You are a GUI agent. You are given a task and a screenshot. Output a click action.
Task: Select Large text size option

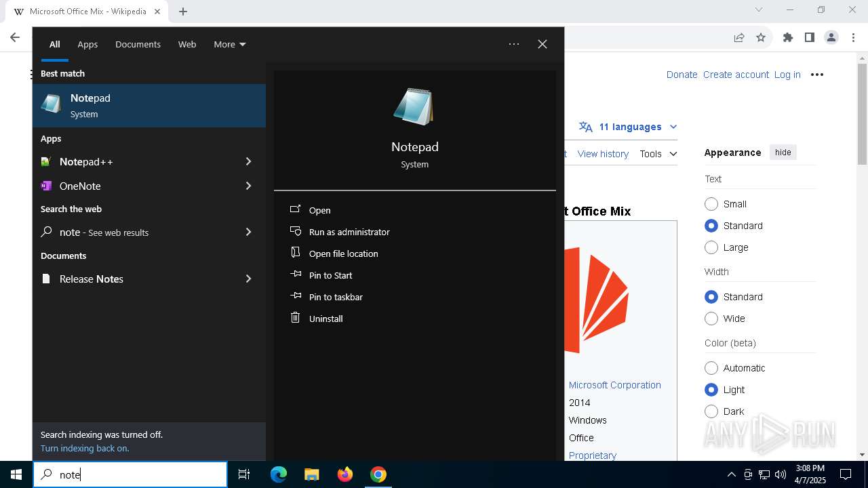711,247
